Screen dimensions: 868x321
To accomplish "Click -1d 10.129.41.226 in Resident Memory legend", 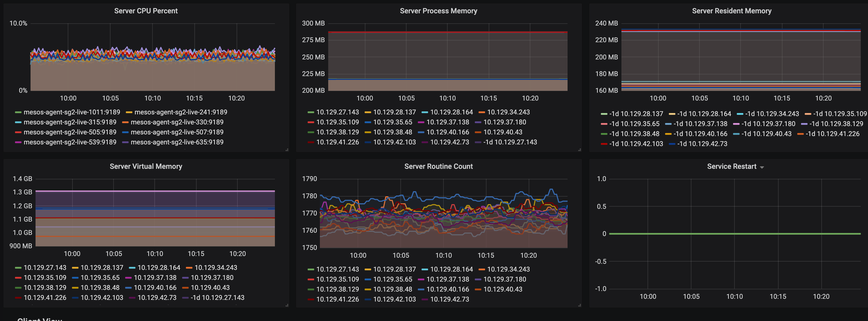I will point(833,134).
